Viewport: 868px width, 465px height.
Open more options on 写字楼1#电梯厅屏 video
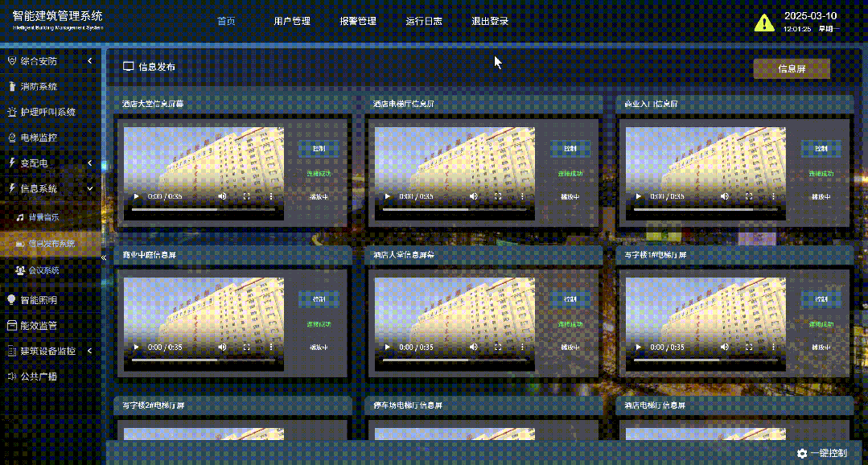coord(773,347)
